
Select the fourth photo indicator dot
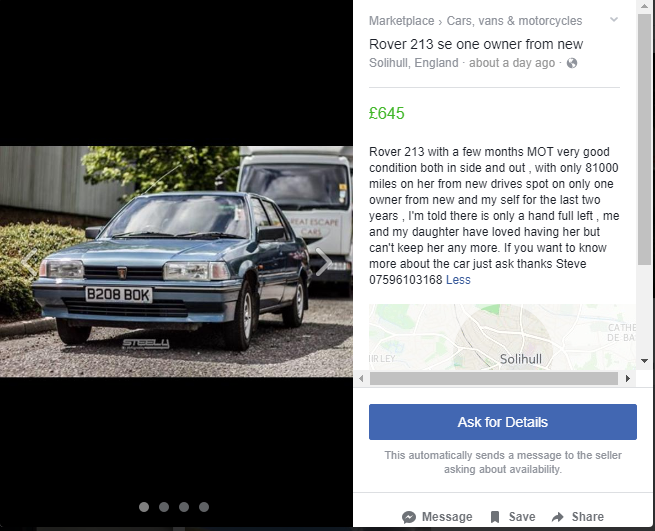[204, 507]
